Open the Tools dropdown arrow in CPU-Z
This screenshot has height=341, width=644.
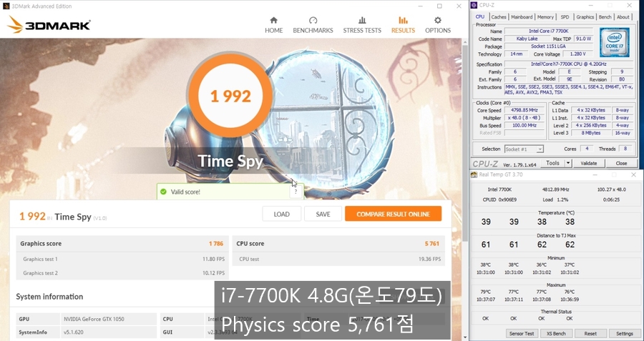coord(568,163)
